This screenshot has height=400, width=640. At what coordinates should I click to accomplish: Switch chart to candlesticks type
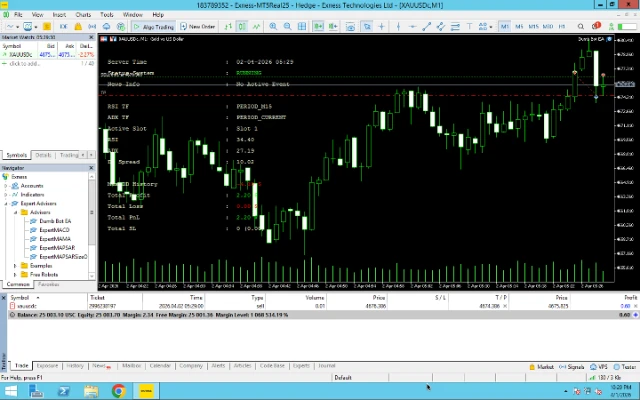click(x=242, y=27)
